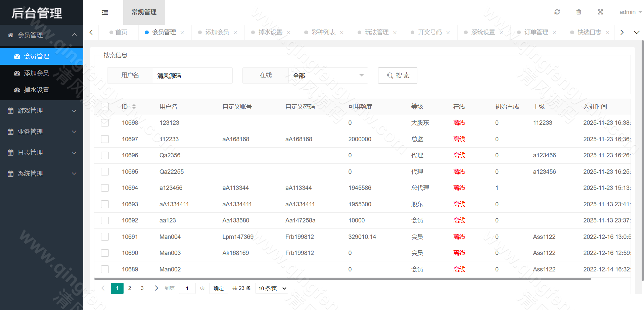The height and width of the screenshot is (310, 644).
Task: Check the select-all checkbox in table header
Action: (105, 106)
